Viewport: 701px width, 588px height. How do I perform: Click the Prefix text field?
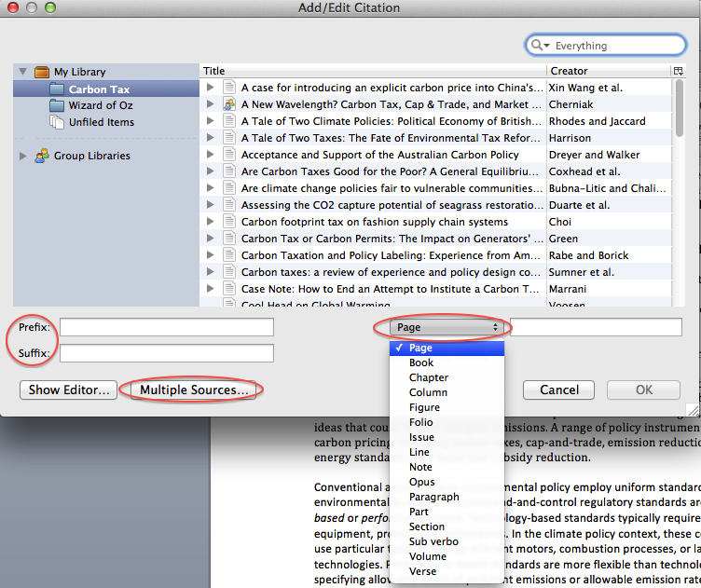[x=167, y=327]
